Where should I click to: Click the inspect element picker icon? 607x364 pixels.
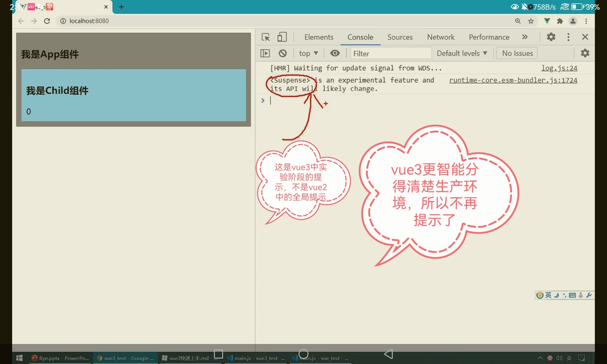tap(266, 37)
